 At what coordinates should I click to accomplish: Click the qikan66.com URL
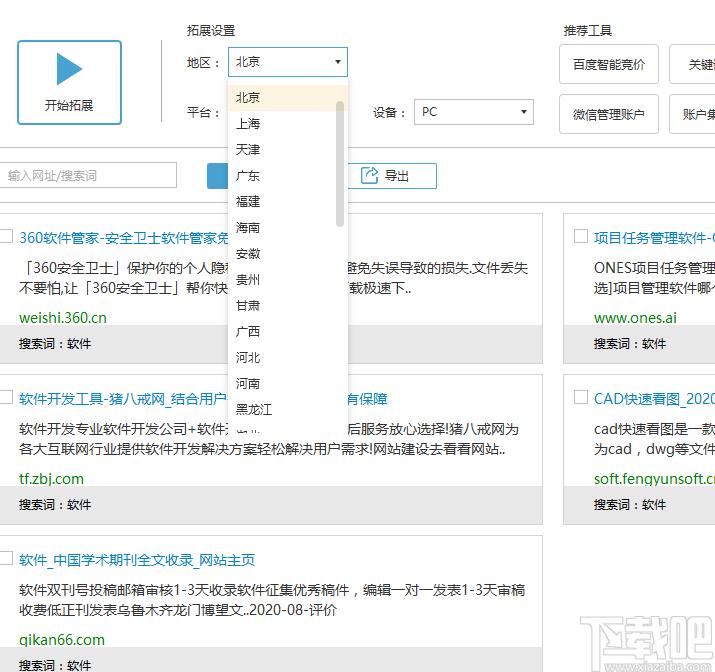click(62, 640)
